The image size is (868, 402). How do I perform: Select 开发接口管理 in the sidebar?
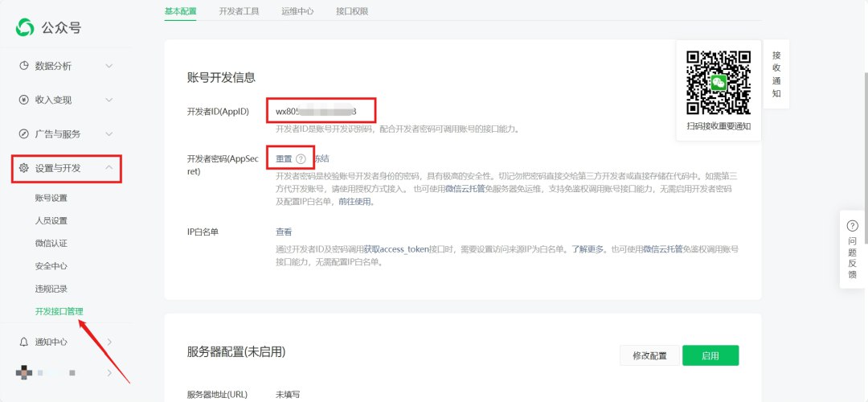59,311
